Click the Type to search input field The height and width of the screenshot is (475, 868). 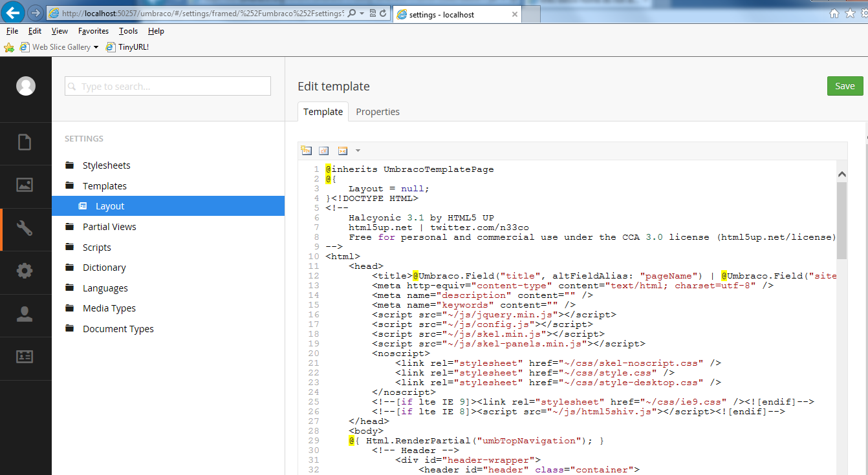(168, 86)
